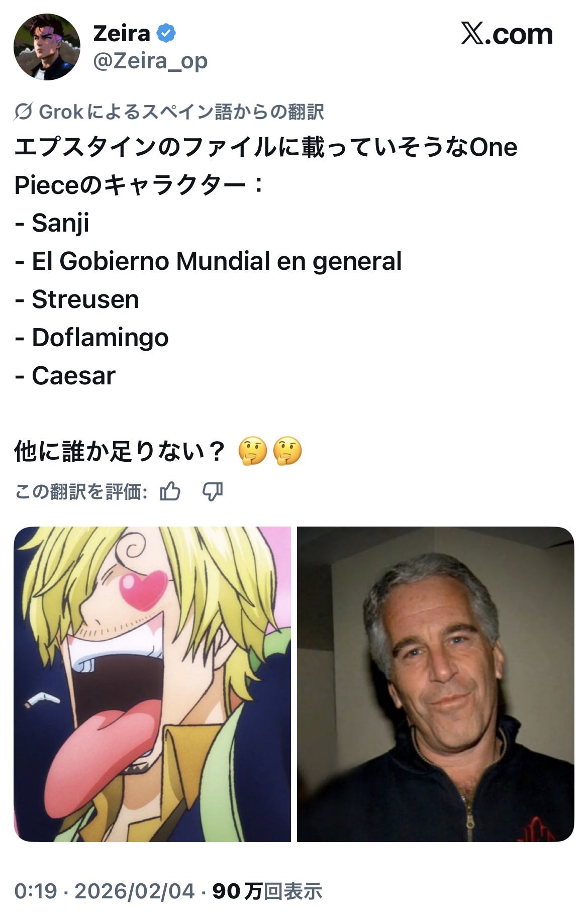Open the anime Sanji image on the left
Screen dimensions: 588x924
coord(152,684)
